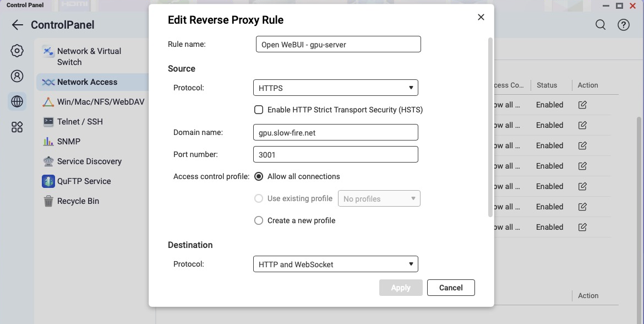Image resolution: width=644 pixels, height=324 pixels.
Task: Select the Applications grid icon in sidebar
Action: pyautogui.click(x=17, y=127)
